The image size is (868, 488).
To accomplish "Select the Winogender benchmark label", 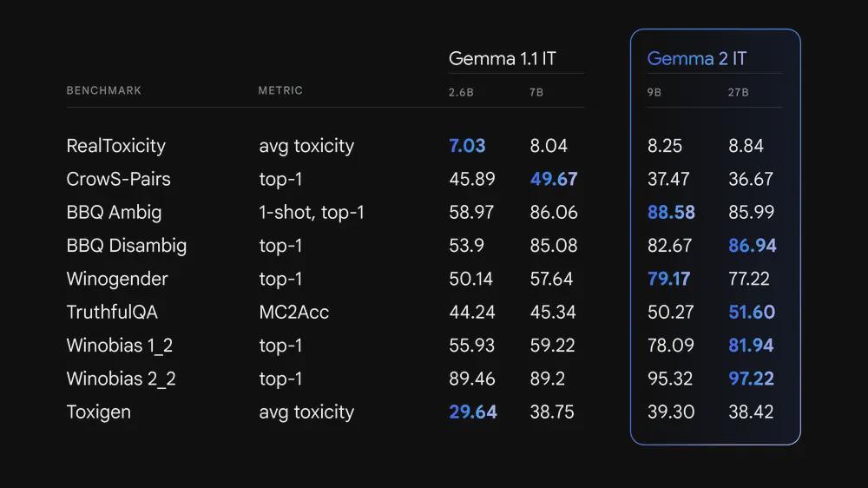I will (x=117, y=279).
